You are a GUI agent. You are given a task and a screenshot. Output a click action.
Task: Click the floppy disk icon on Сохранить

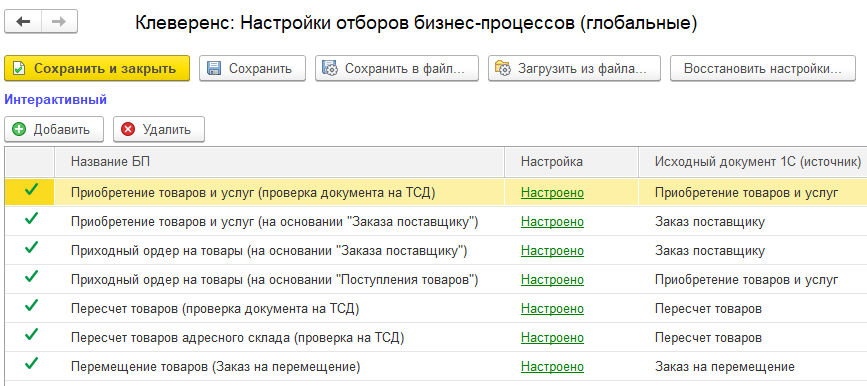coord(214,69)
